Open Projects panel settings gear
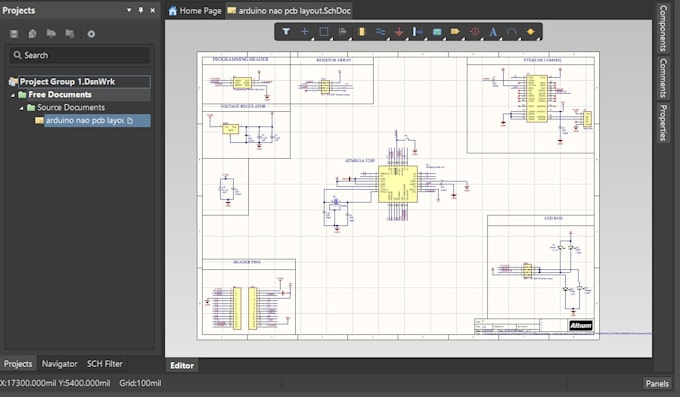Screen dimensions: 680x397 [91, 34]
